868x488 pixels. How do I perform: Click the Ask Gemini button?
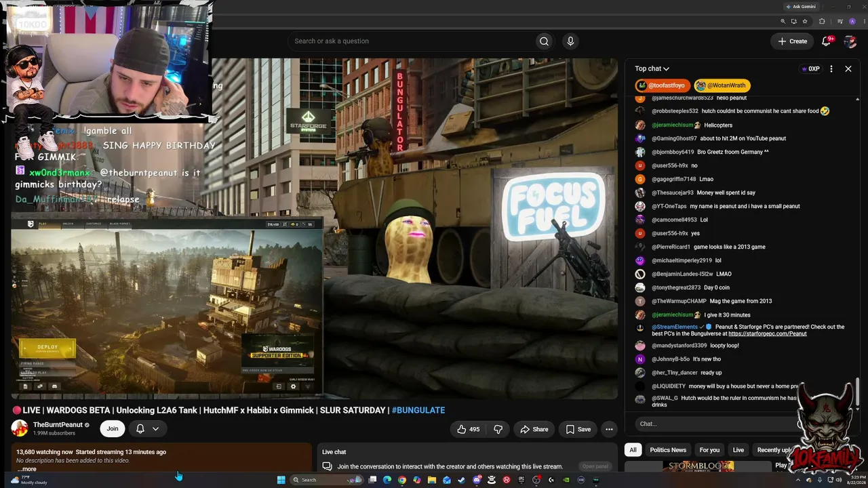pos(800,7)
